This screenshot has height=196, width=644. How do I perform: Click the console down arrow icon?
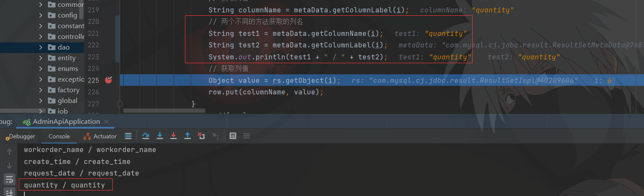[x=9, y=166]
